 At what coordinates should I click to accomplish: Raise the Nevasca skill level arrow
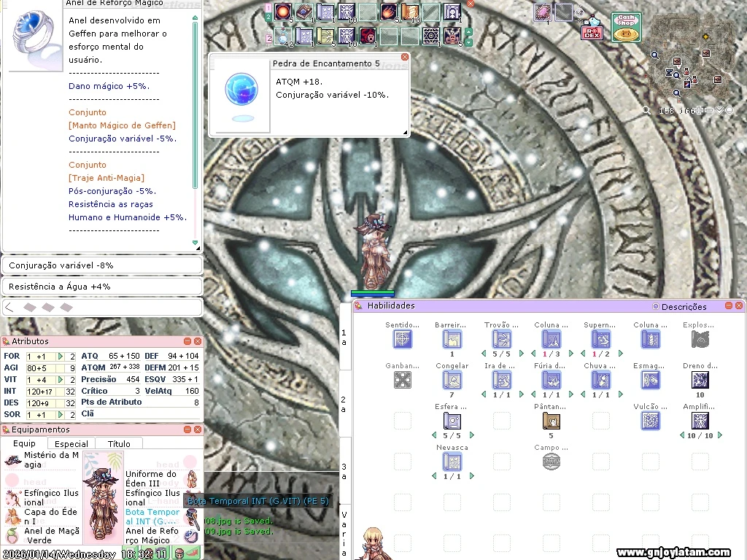tap(472, 476)
